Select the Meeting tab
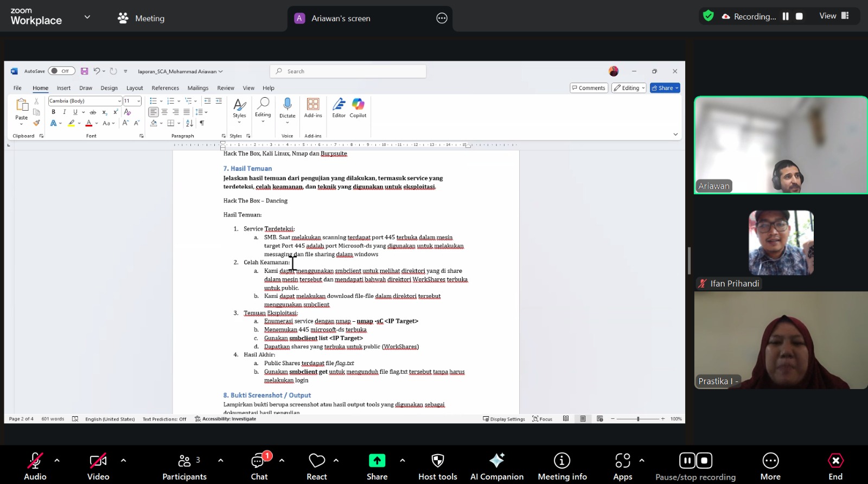The width and height of the screenshot is (868, 484). click(141, 18)
